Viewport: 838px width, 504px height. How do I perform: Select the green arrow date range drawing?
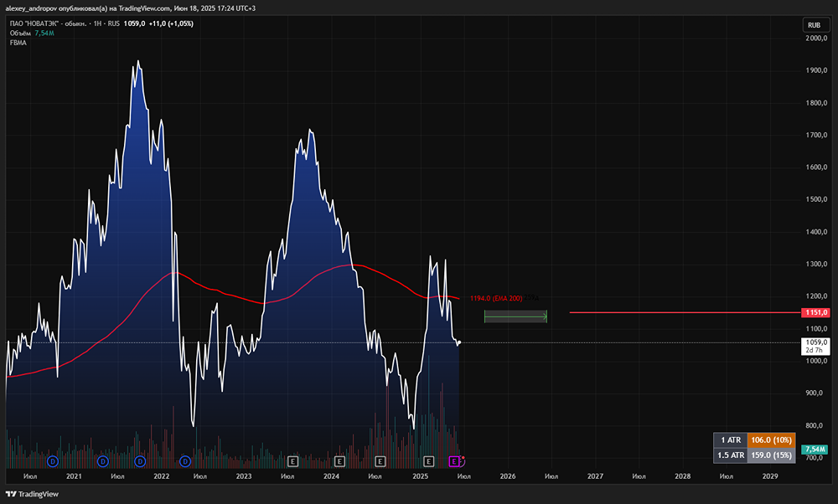pos(515,316)
